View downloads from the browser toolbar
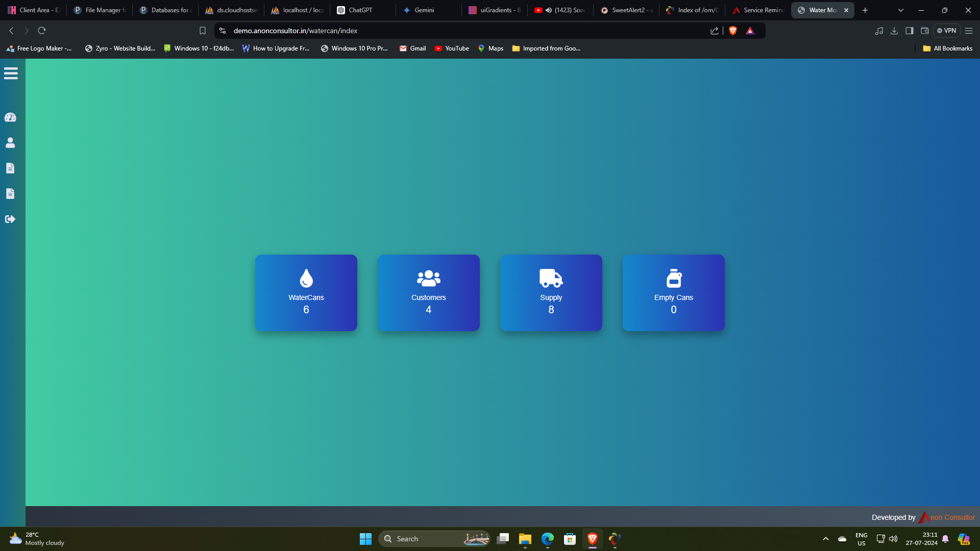 point(894,31)
